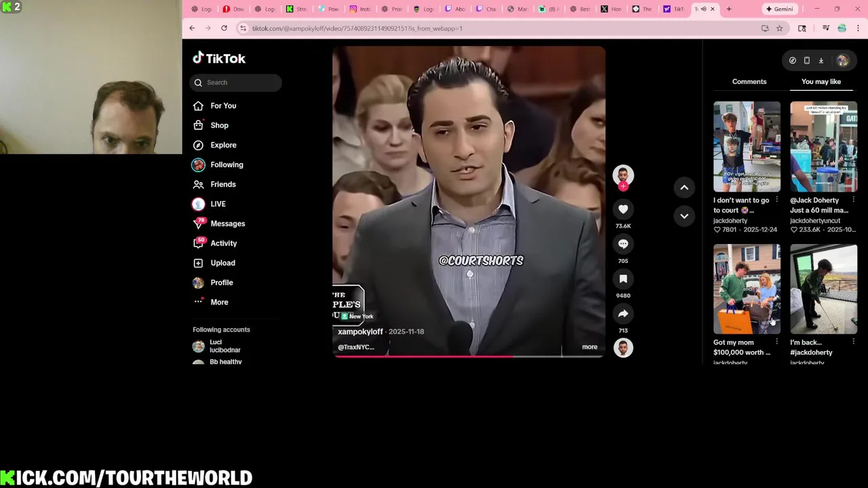This screenshot has height=488, width=868.
Task: Bookmark the video with the save icon
Action: 623,279
